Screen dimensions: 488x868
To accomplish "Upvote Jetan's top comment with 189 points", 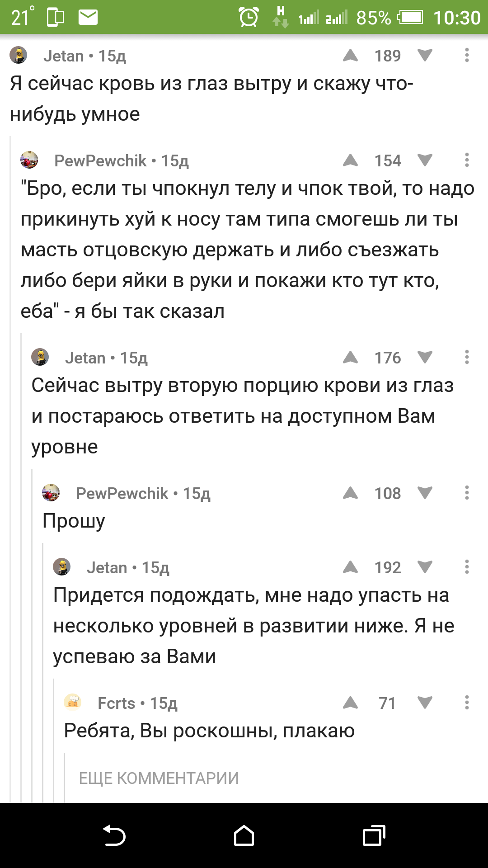I will 350,56.
